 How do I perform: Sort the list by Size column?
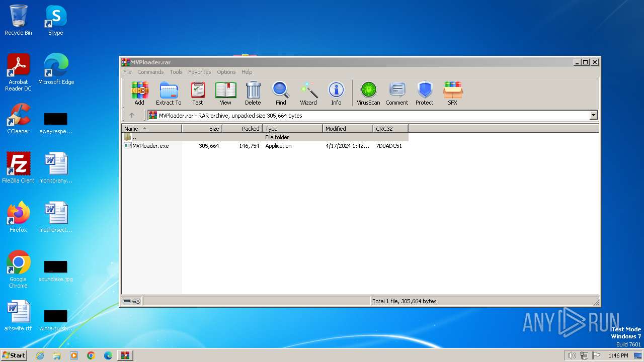pyautogui.click(x=202, y=129)
